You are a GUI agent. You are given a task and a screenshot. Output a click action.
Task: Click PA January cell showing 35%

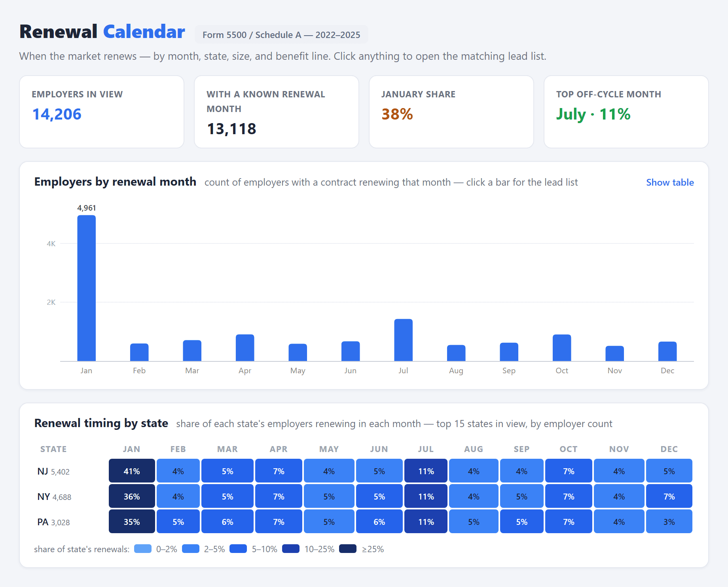132,521
